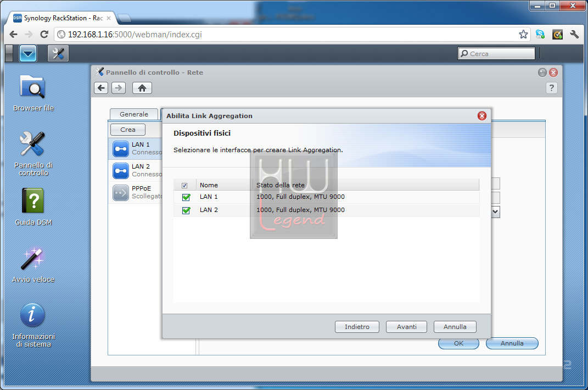Image resolution: width=588 pixels, height=390 pixels.
Task: Click the LAN 1 name cell
Action: click(209, 197)
